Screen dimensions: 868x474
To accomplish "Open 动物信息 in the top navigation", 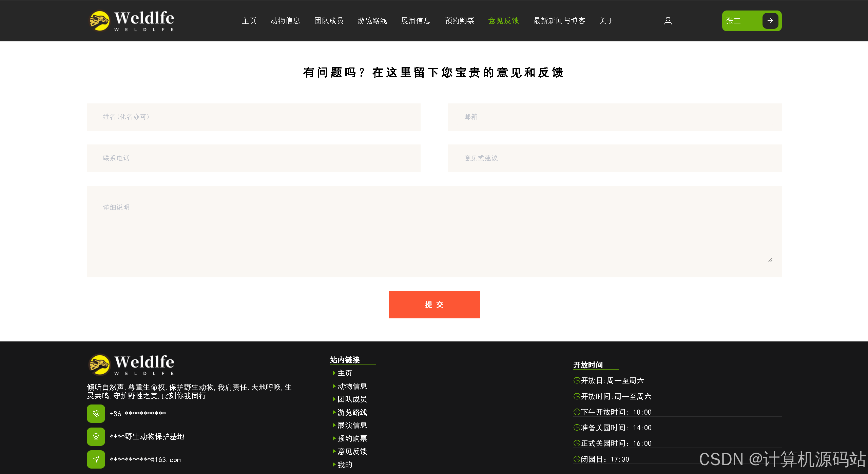I will pyautogui.click(x=285, y=21).
